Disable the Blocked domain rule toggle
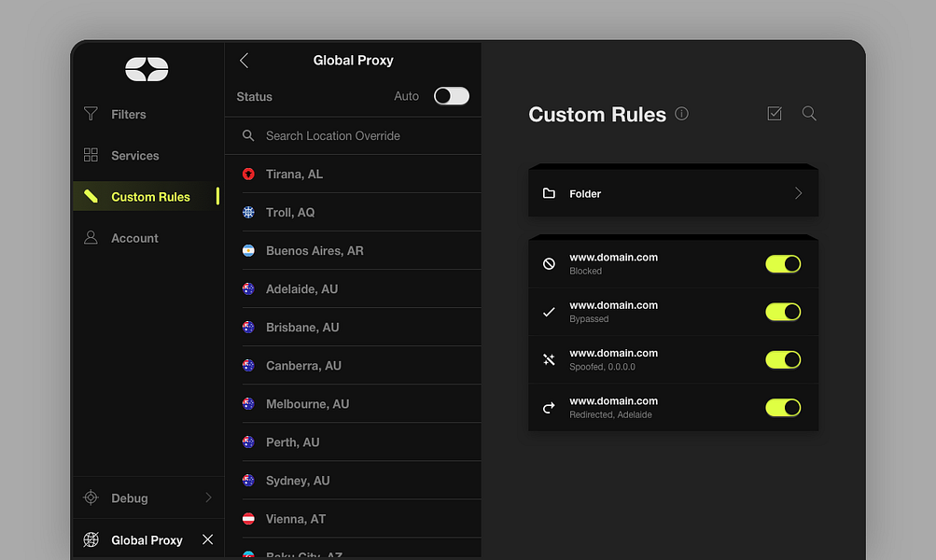 [783, 264]
